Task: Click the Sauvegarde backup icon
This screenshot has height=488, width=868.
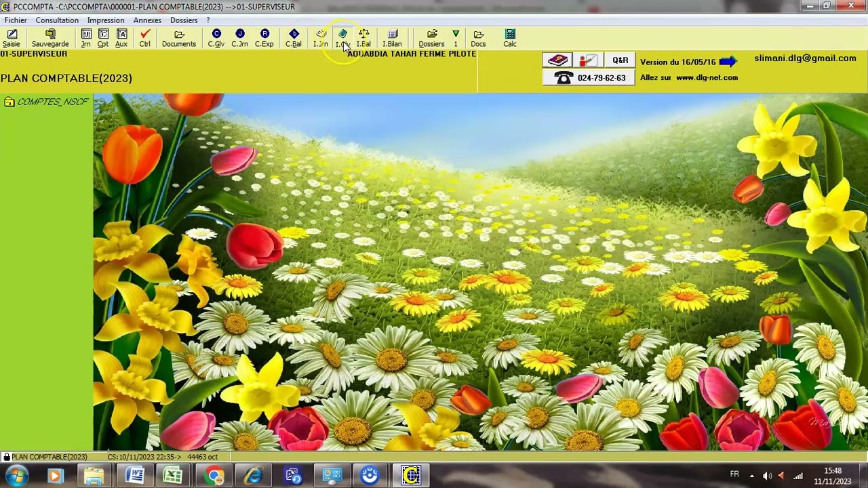Action: tap(50, 39)
